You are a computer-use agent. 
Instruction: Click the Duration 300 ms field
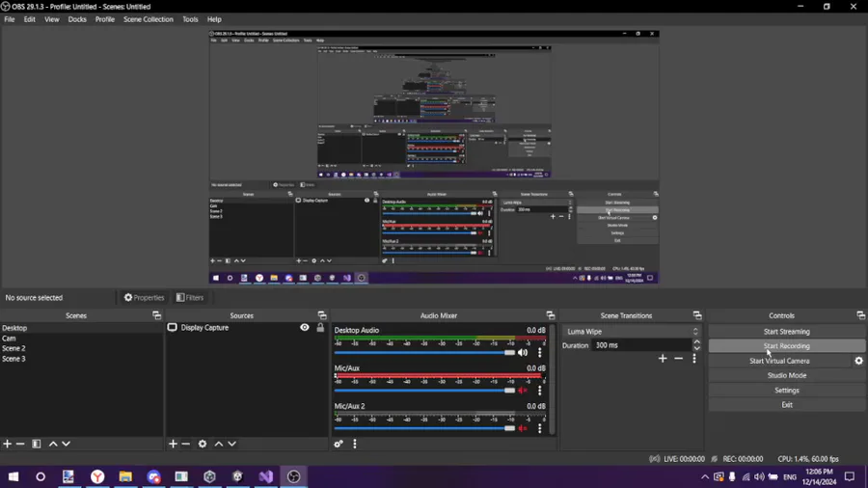coord(641,345)
